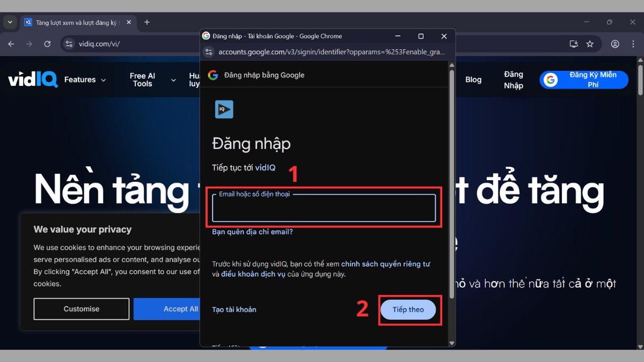This screenshot has width=644, height=362.
Task: Open a new browser tab
Action: pos(147,23)
